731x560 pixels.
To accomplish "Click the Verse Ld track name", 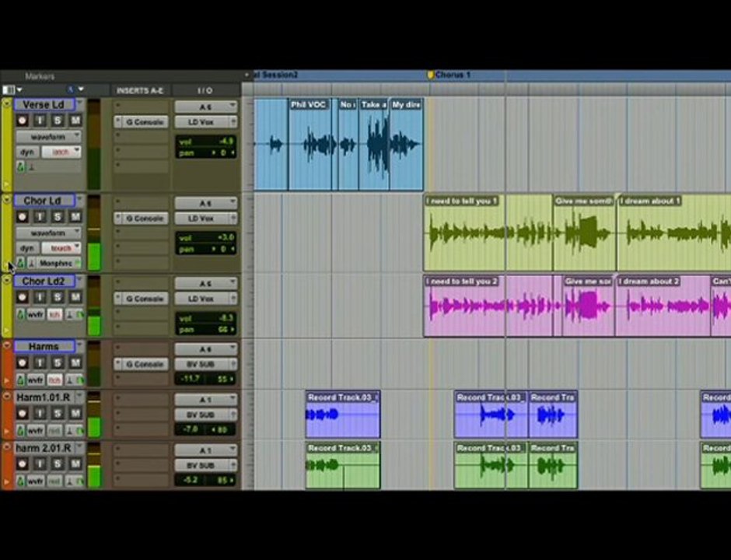I will (44, 104).
